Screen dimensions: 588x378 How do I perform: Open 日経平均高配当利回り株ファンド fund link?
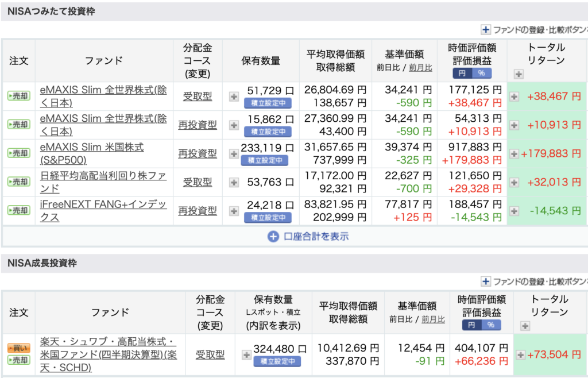point(103,182)
